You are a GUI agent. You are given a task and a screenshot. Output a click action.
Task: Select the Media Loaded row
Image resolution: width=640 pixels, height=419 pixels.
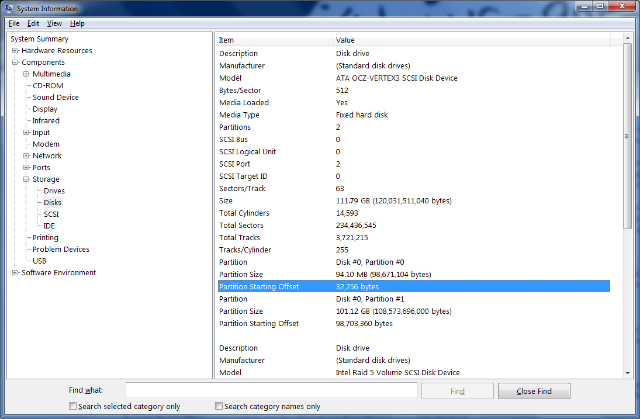pos(414,102)
